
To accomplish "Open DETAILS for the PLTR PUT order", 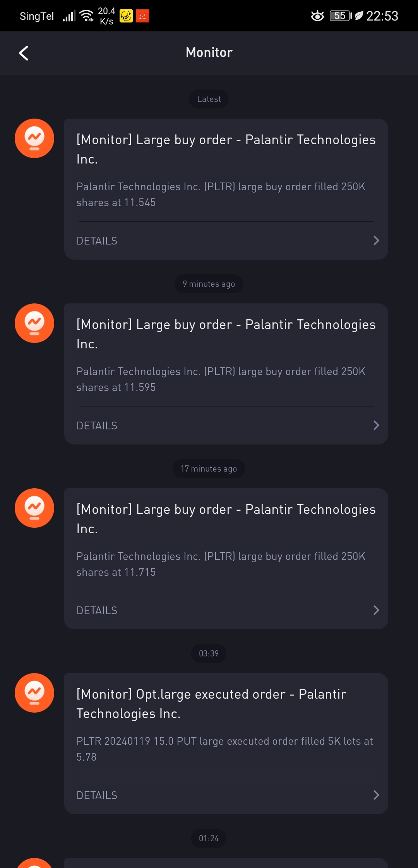I will coord(97,796).
